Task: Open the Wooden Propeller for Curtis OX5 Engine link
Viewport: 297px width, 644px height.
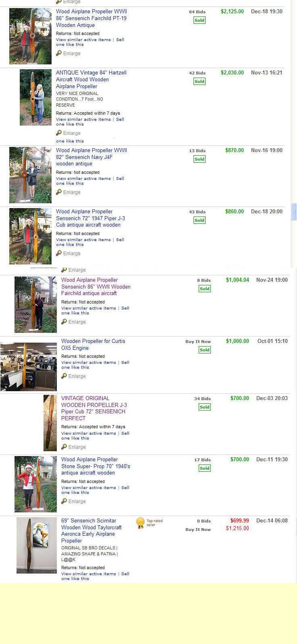Action: tap(93, 345)
